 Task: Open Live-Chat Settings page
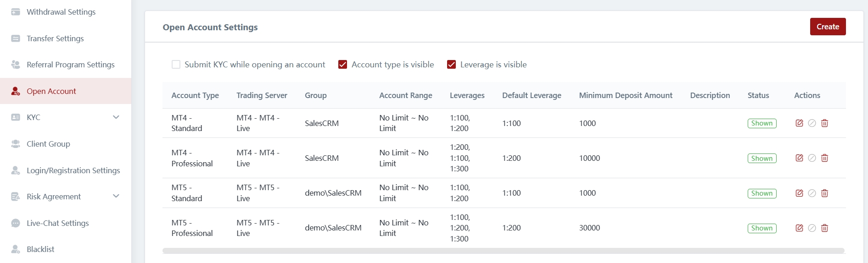pyautogui.click(x=57, y=223)
